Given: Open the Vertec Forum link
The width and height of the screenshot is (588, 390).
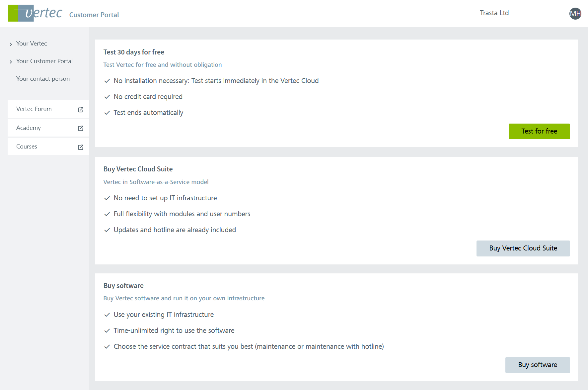Looking at the screenshot, I should (x=34, y=109).
